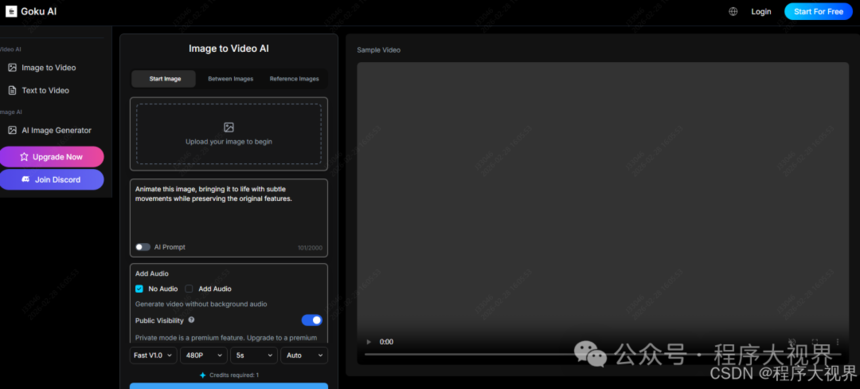Screen dimensions: 860x389
Task: Click the Start For Free button
Action: click(818, 12)
